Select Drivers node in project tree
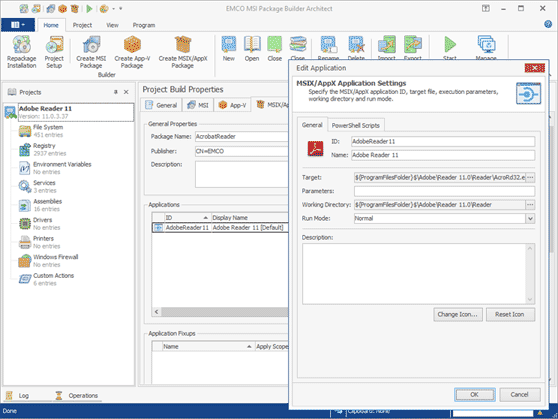 coord(40,224)
